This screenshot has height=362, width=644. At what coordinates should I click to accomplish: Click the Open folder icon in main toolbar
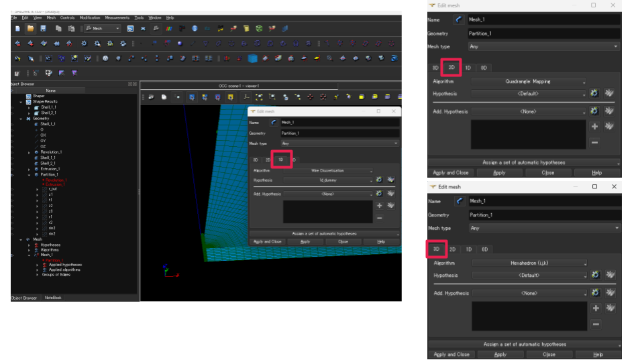[x=30, y=29]
